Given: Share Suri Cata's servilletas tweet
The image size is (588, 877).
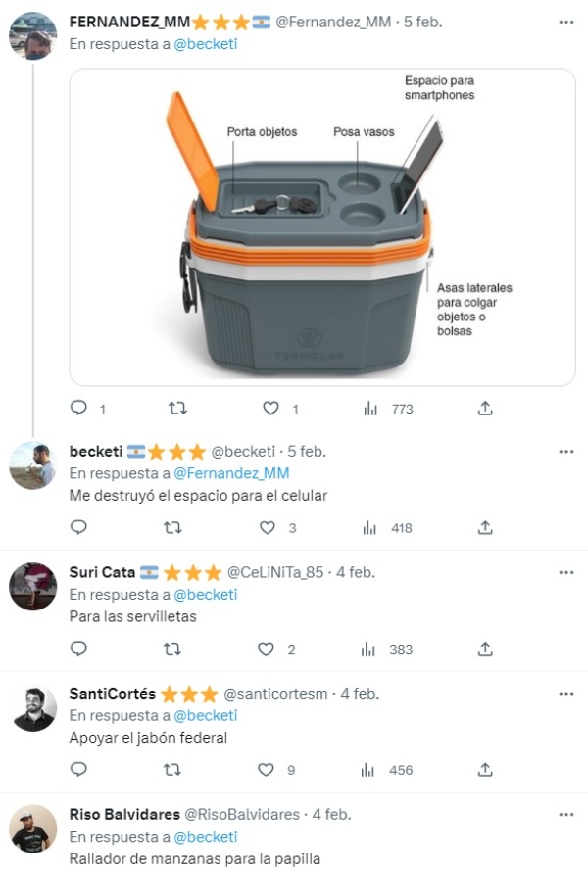Looking at the screenshot, I should (x=485, y=649).
